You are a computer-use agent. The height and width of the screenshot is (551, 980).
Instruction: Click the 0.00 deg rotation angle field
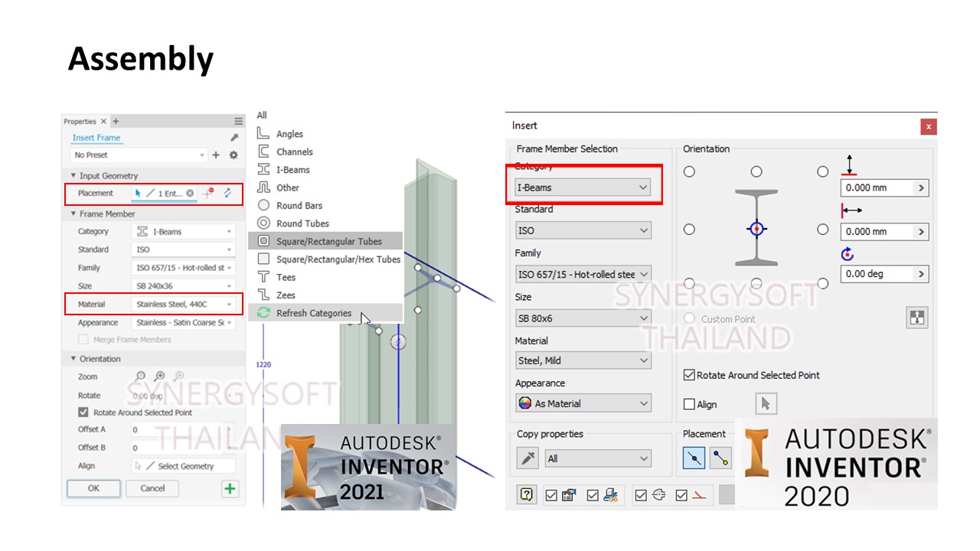(877, 274)
